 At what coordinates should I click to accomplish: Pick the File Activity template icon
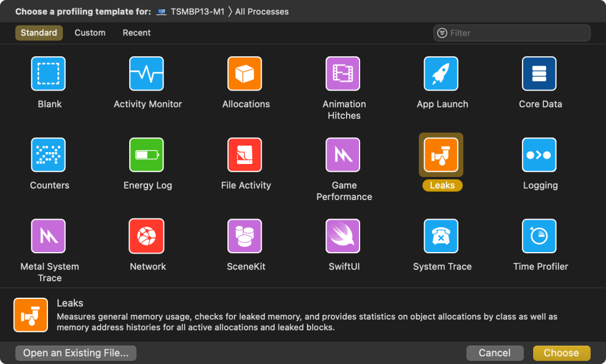click(245, 155)
